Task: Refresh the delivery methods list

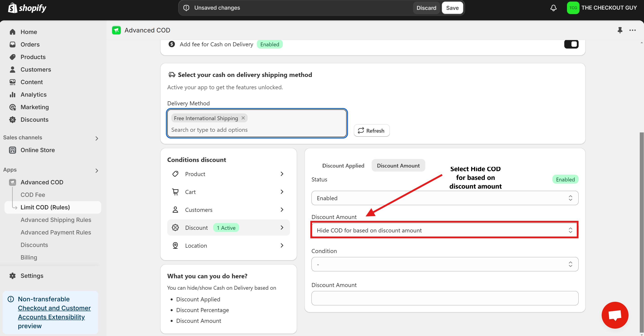Action: pyautogui.click(x=371, y=131)
